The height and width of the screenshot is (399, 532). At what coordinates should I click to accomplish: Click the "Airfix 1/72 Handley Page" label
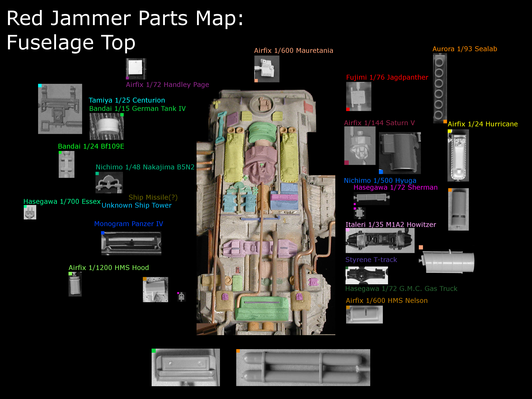167,85
